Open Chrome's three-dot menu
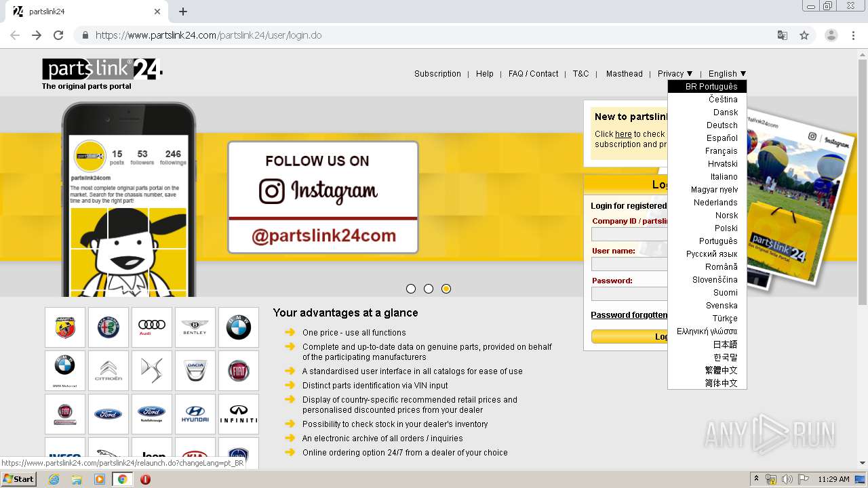Screen dimensions: 868x488 [854, 35]
